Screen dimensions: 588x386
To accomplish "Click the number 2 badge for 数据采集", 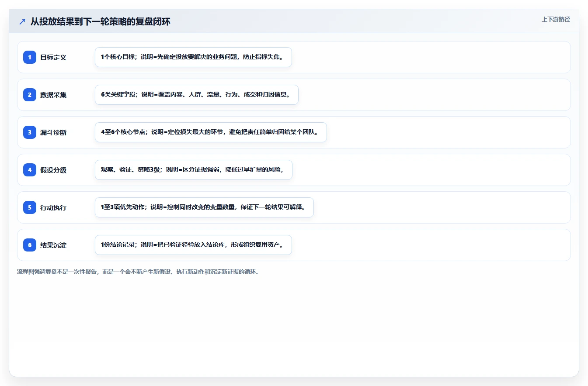I will click(30, 95).
